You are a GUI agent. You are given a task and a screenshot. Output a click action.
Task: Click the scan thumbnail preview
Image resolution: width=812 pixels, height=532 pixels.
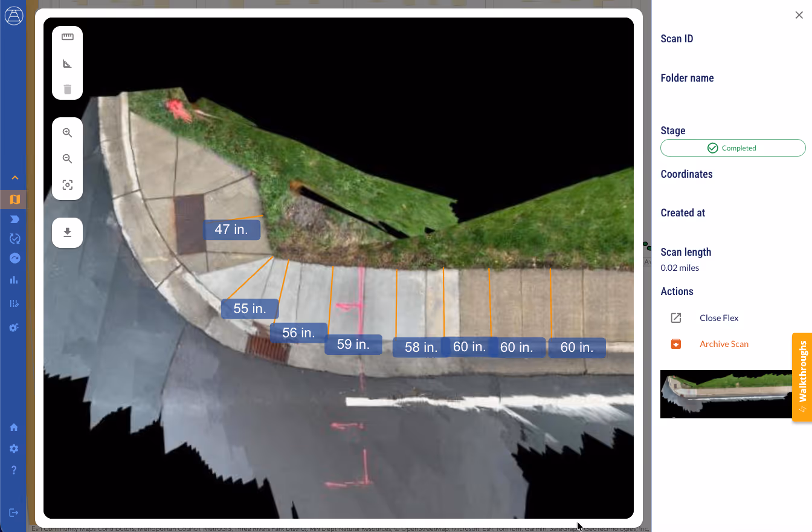click(727, 394)
